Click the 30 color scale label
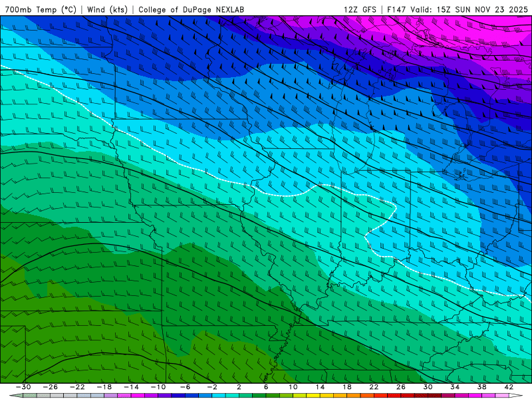 (428, 387)
